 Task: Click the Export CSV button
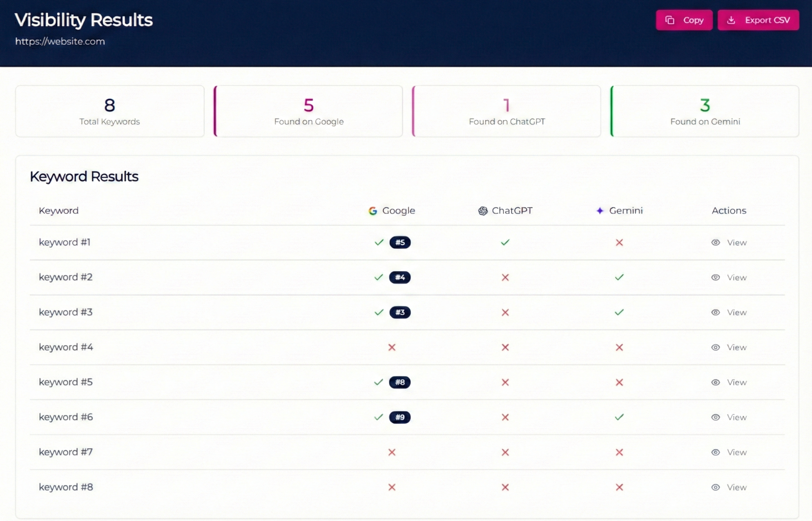758,20
